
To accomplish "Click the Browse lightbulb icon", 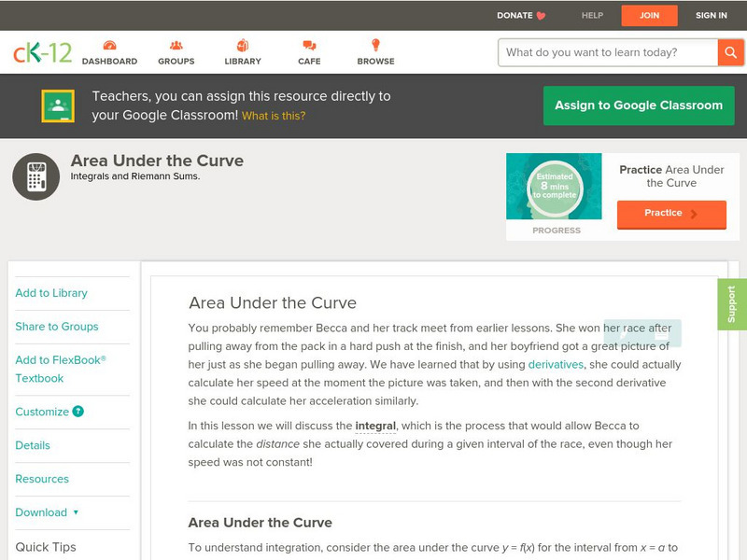I will pos(375,43).
